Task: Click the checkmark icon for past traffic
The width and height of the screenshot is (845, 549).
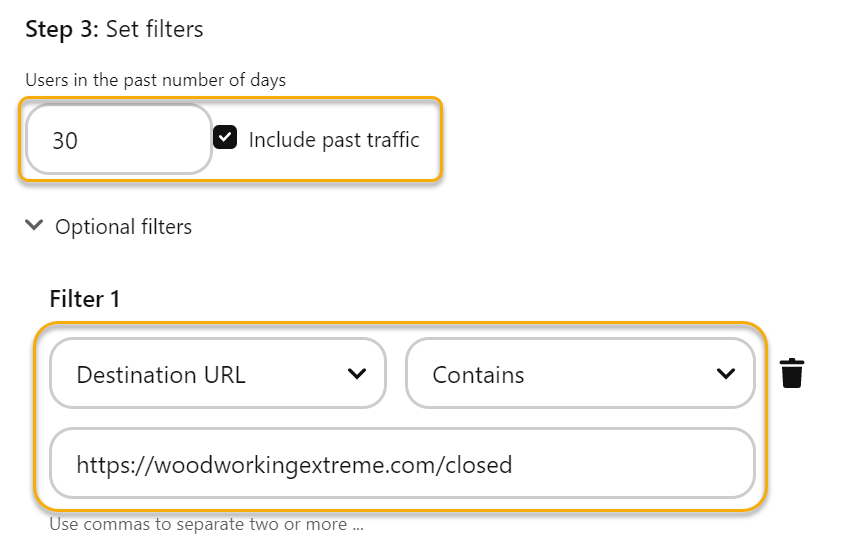Action: click(x=225, y=139)
